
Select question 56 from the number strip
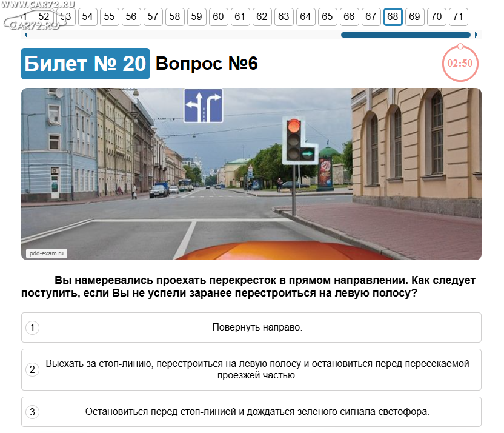[x=131, y=17]
